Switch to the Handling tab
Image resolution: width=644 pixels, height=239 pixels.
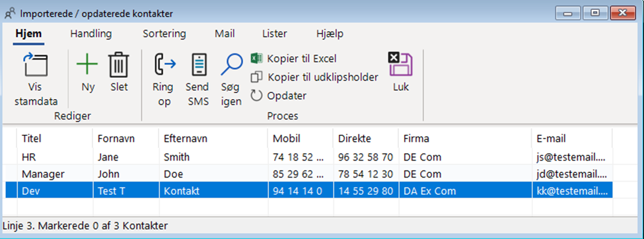[90, 34]
